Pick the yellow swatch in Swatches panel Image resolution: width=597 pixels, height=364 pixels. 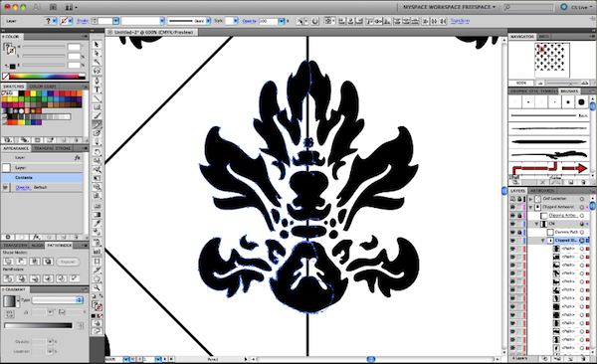[33, 93]
